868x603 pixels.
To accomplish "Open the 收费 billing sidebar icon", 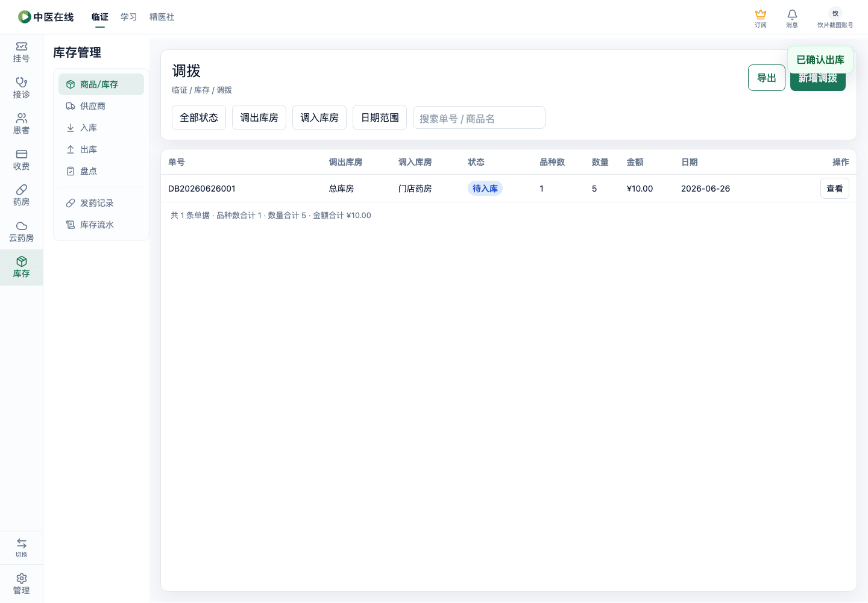I will pyautogui.click(x=21, y=160).
